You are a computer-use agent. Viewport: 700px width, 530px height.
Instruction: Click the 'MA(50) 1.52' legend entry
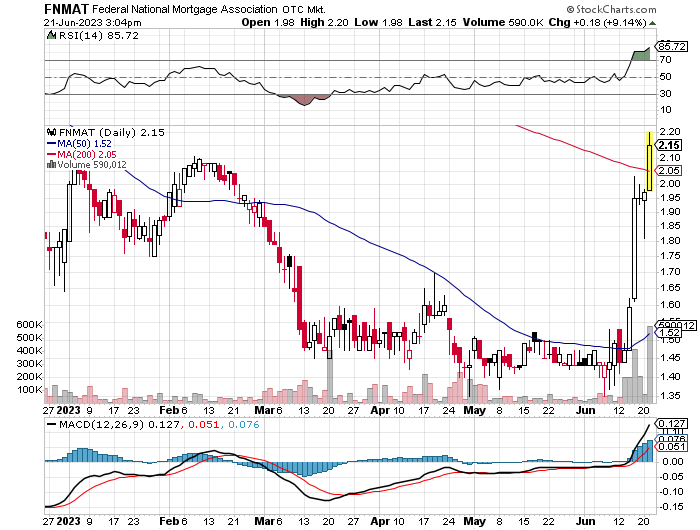(84, 144)
